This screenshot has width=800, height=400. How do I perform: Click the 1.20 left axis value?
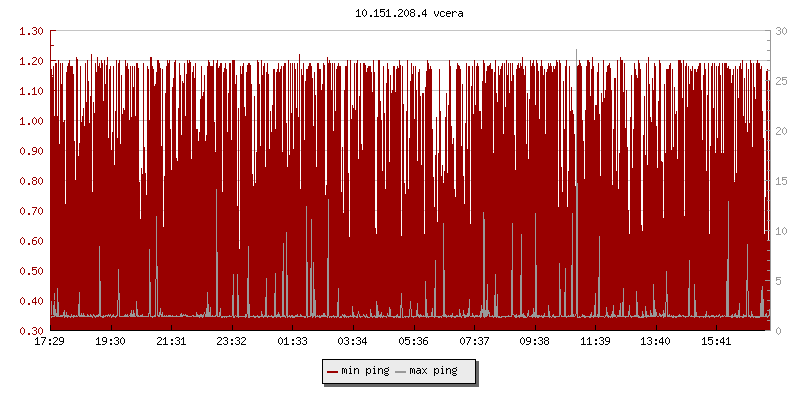(31, 61)
